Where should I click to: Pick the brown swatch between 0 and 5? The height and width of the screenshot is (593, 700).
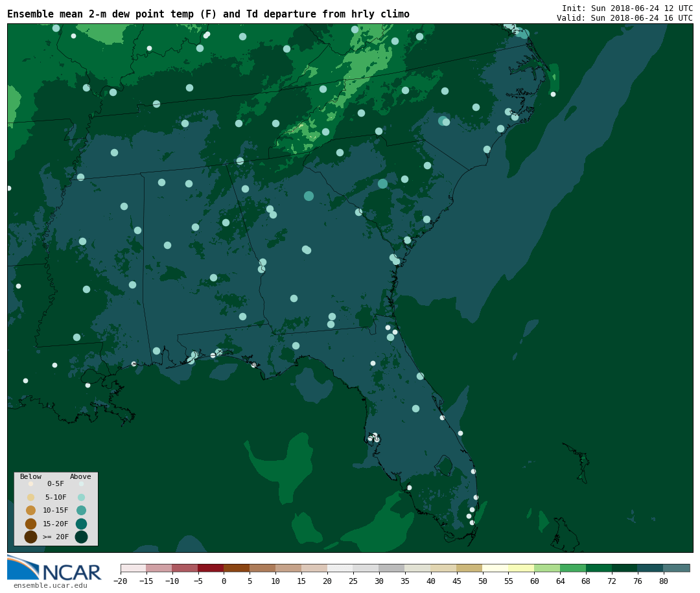pos(237,568)
